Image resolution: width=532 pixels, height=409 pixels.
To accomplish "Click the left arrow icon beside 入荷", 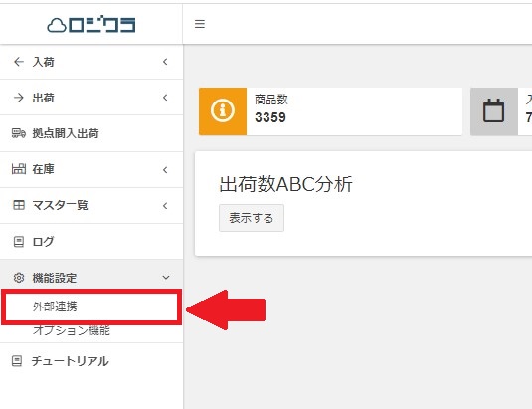I will pos(18,62).
